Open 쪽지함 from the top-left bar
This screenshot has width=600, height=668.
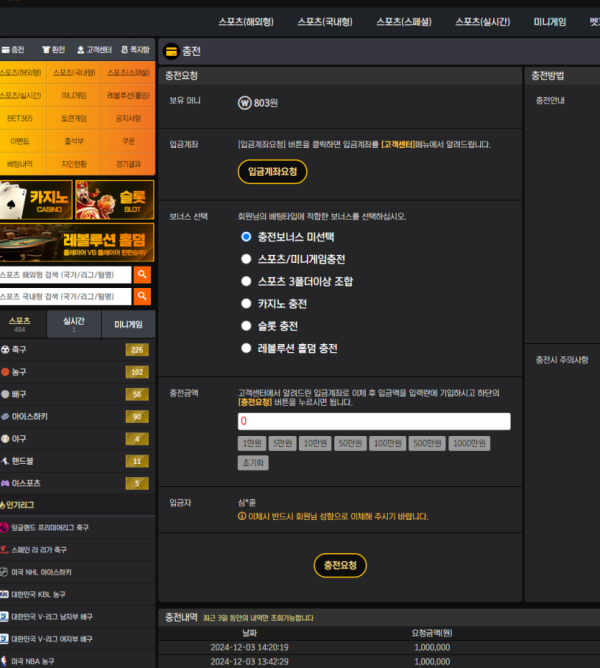coord(135,50)
